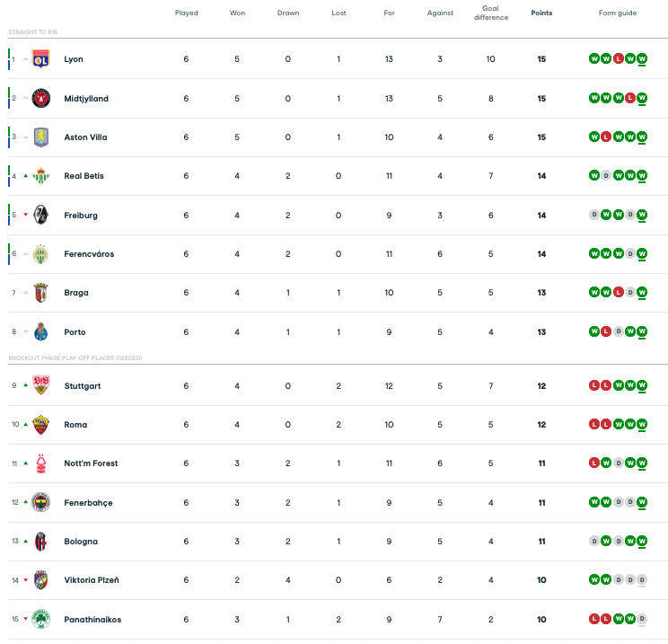
Task: Open the Freiburg badge icon
Action: 41,215
